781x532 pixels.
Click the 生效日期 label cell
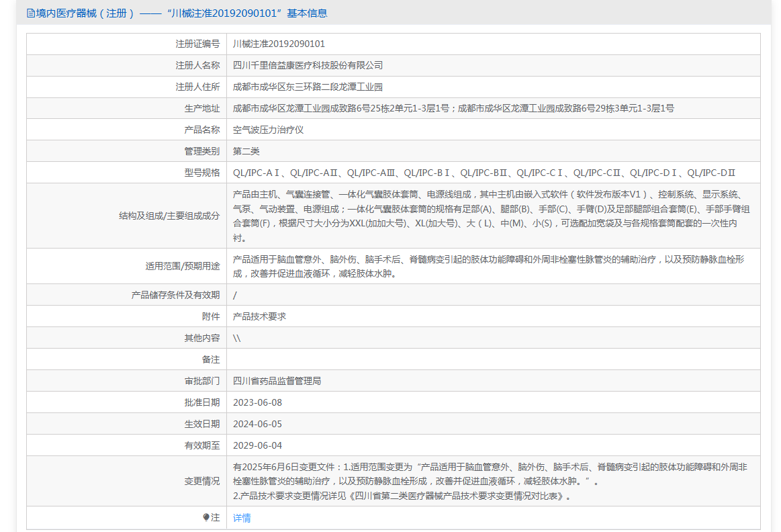point(126,424)
